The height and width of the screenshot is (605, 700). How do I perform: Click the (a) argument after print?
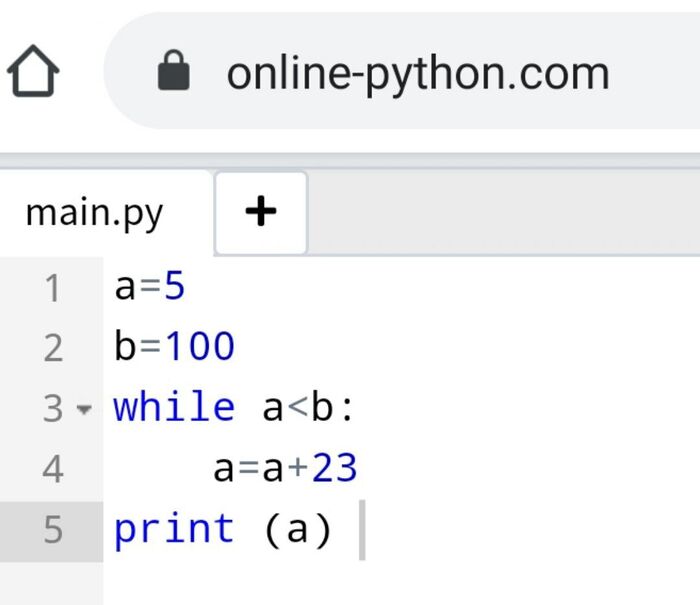[x=297, y=529]
